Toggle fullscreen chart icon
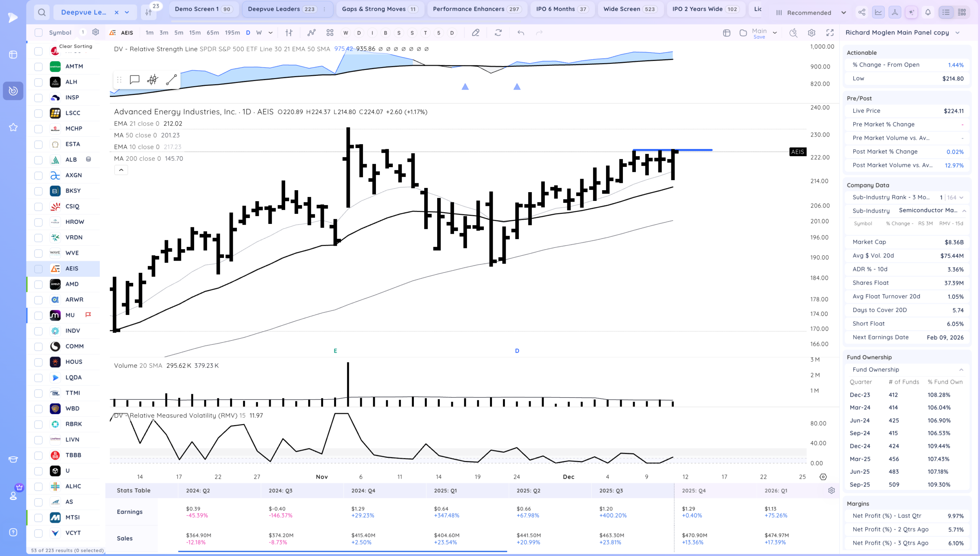The image size is (980, 556). pyautogui.click(x=830, y=33)
